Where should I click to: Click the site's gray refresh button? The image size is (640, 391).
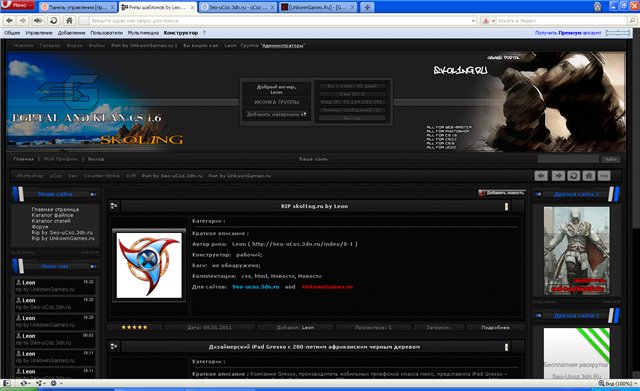(x=573, y=176)
